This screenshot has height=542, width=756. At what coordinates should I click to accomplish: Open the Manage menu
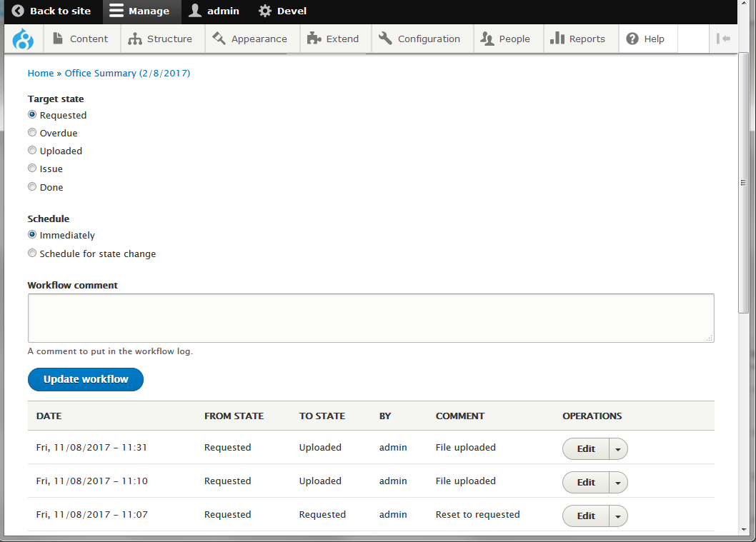pyautogui.click(x=141, y=11)
